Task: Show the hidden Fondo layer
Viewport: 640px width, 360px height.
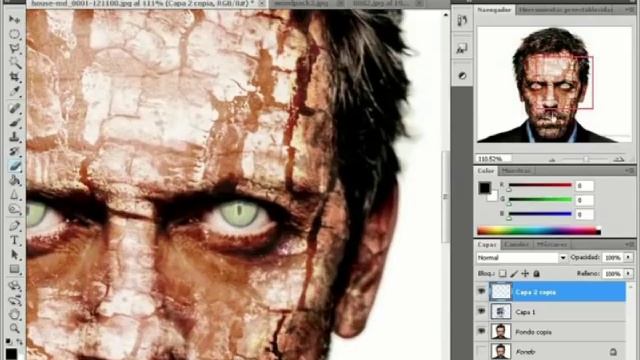Action: (x=481, y=351)
